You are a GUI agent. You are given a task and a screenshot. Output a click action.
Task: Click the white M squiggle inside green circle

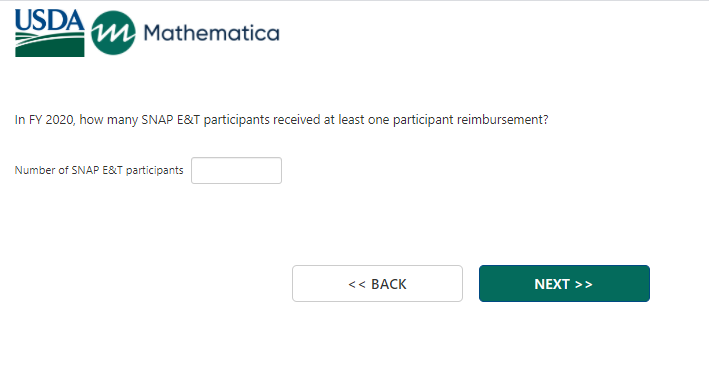click(113, 33)
